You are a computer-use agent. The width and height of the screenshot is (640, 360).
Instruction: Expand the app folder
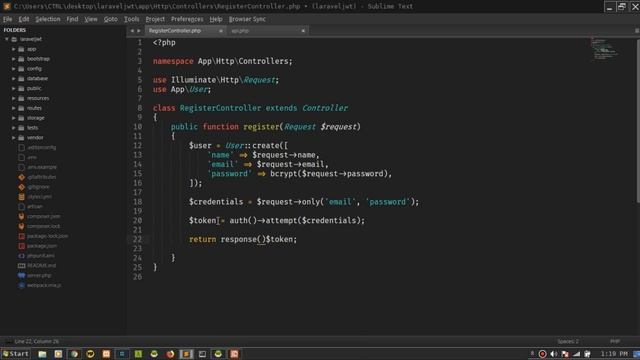(x=13, y=49)
